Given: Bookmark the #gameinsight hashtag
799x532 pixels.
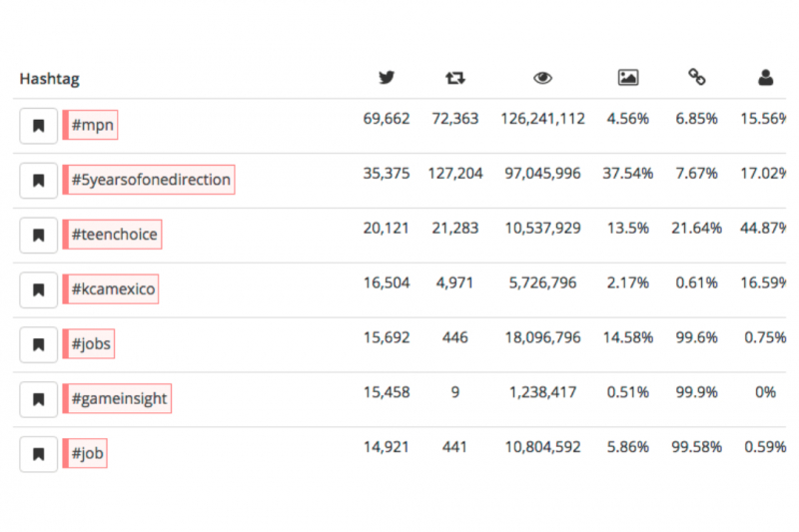Looking at the screenshot, I should point(38,399).
